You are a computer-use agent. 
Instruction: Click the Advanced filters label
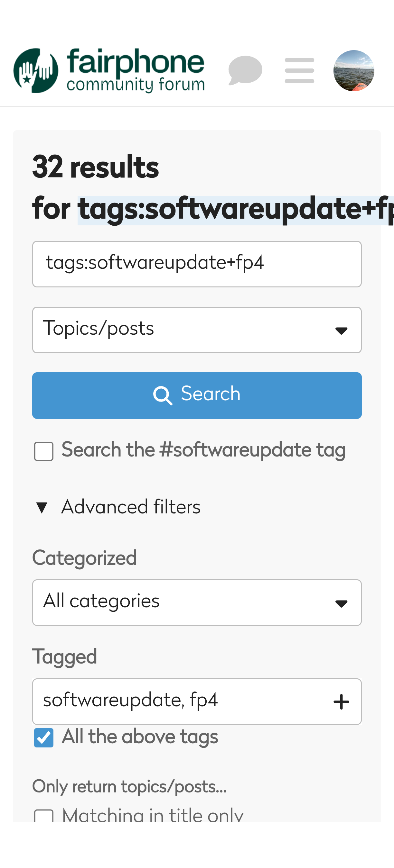(131, 507)
